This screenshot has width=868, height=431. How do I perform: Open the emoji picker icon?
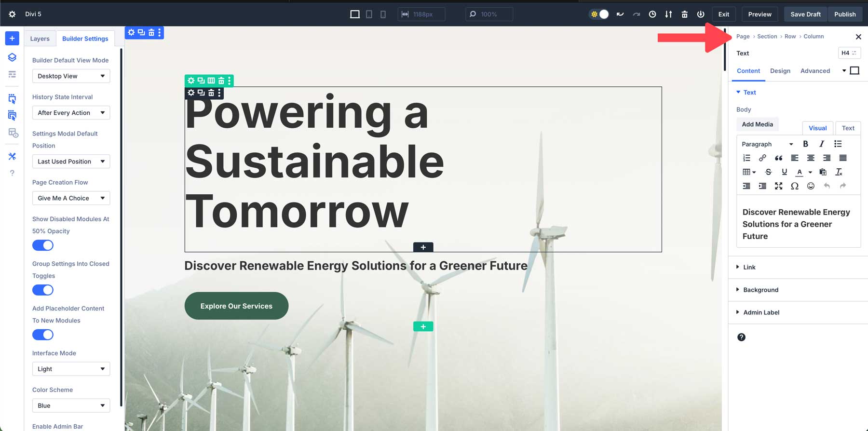tap(811, 186)
